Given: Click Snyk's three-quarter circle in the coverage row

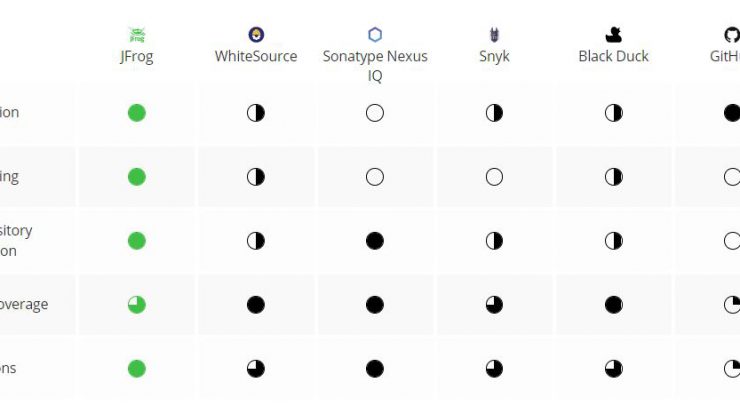Looking at the screenshot, I should tap(494, 305).
